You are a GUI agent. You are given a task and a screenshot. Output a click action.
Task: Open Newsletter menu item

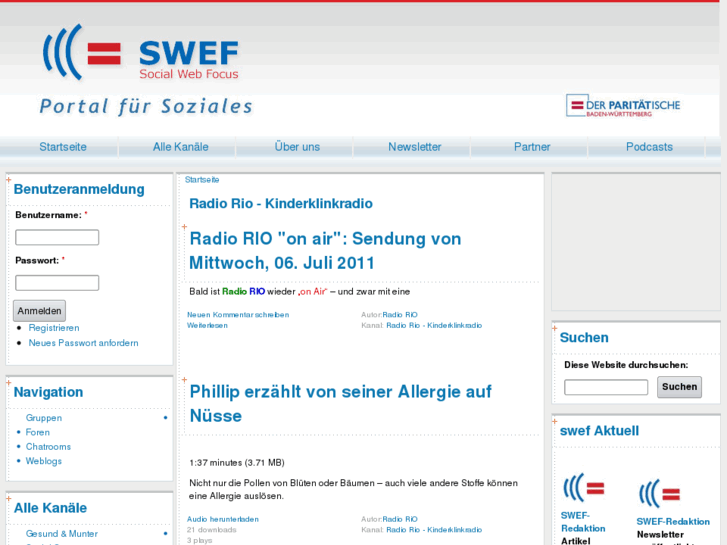coord(415,147)
